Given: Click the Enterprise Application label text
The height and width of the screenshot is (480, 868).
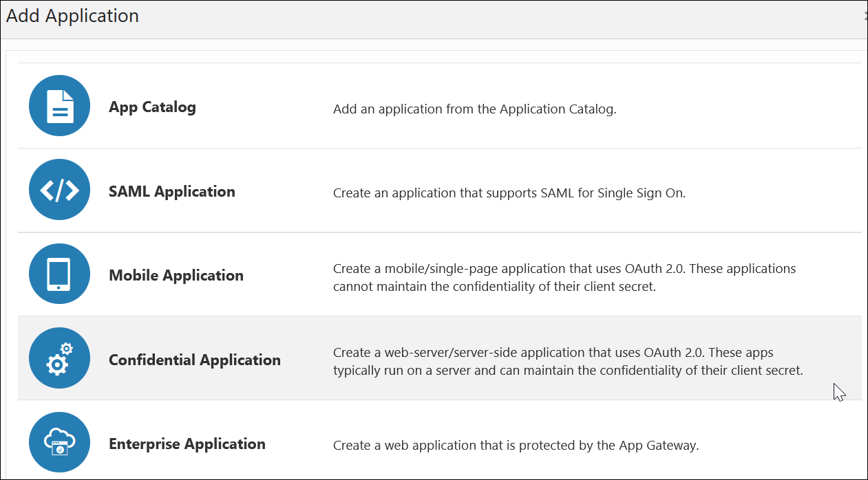Looking at the screenshot, I should (x=187, y=444).
